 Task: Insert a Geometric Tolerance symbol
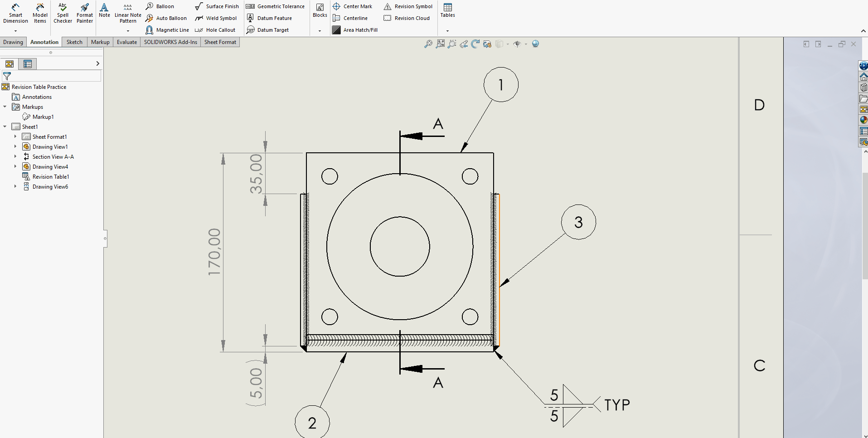[x=276, y=6]
